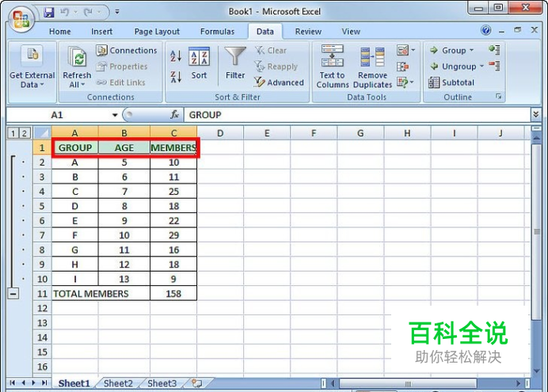Open Customize Quick Access Toolbar arrow

point(117,12)
